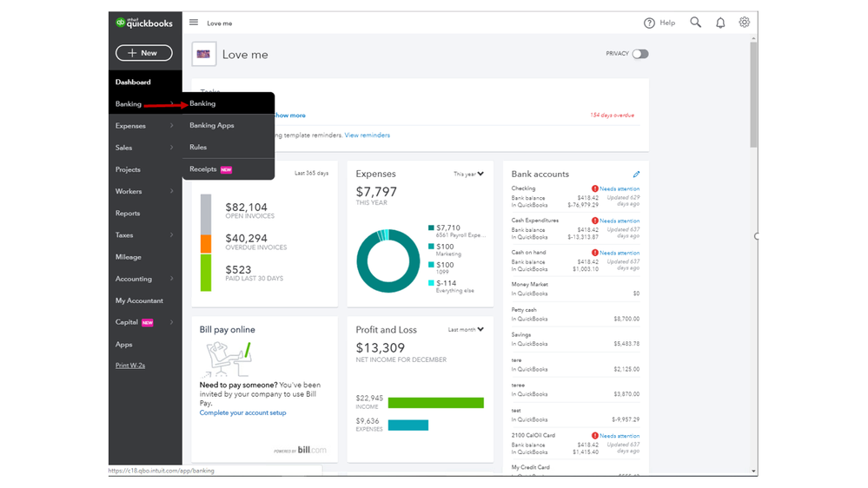Click the Receipts NEW badge
This screenshot has width=868, height=488.
tap(226, 170)
